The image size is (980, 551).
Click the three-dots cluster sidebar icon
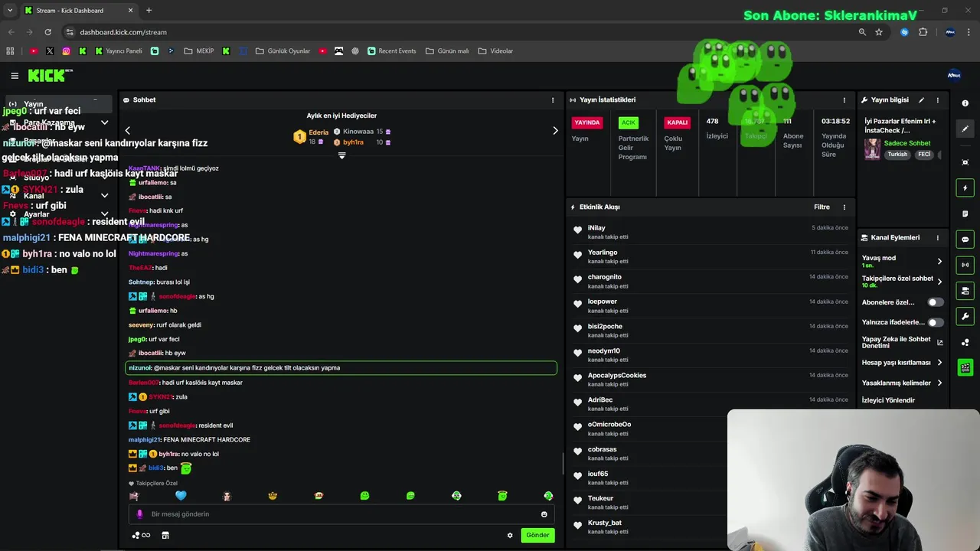coord(965,342)
